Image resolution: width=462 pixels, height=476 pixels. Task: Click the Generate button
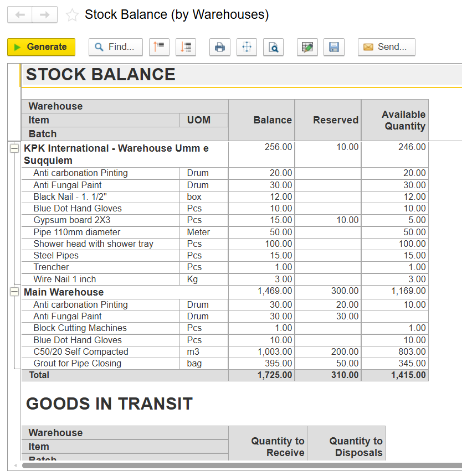pyautogui.click(x=42, y=47)
